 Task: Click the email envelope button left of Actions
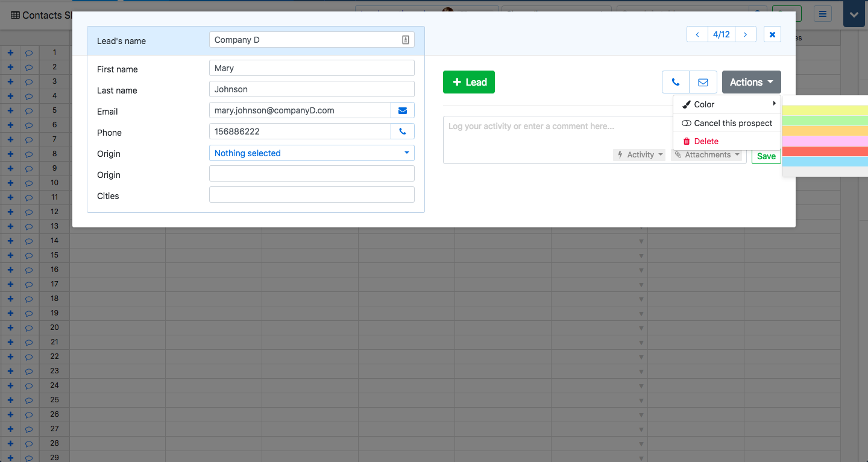(703, 82)
